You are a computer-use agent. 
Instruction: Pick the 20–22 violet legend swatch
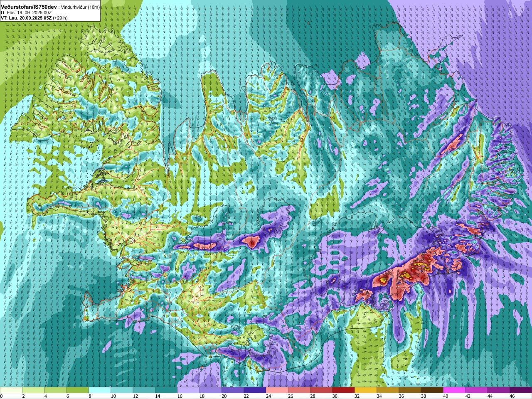click(233, 390)
